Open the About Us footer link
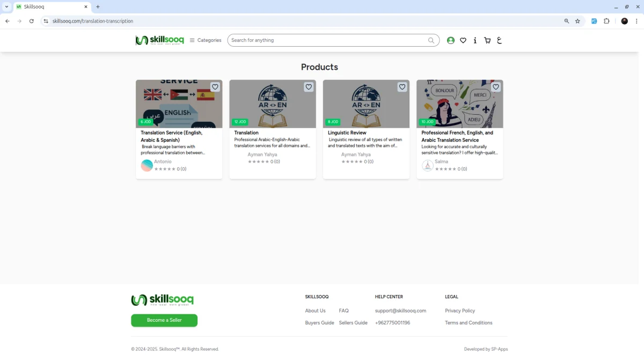Image resolution: width=644 pixels, height=362 pixels. point(316,311)
